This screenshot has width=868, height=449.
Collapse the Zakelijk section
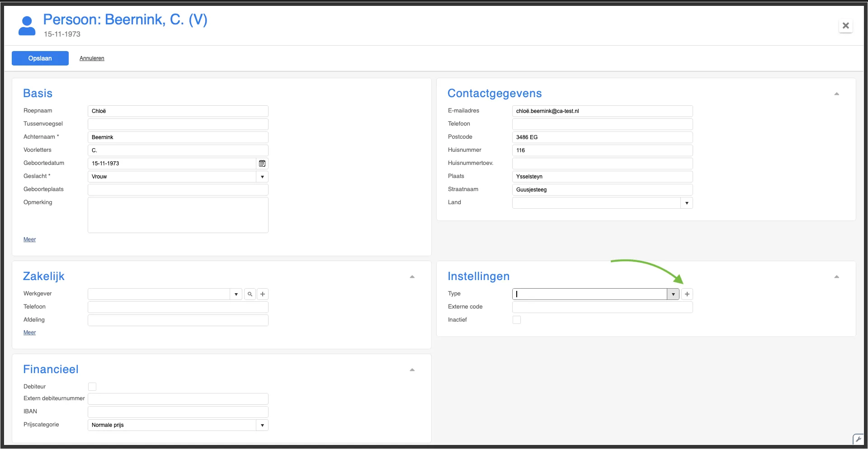tap(412, 277)
